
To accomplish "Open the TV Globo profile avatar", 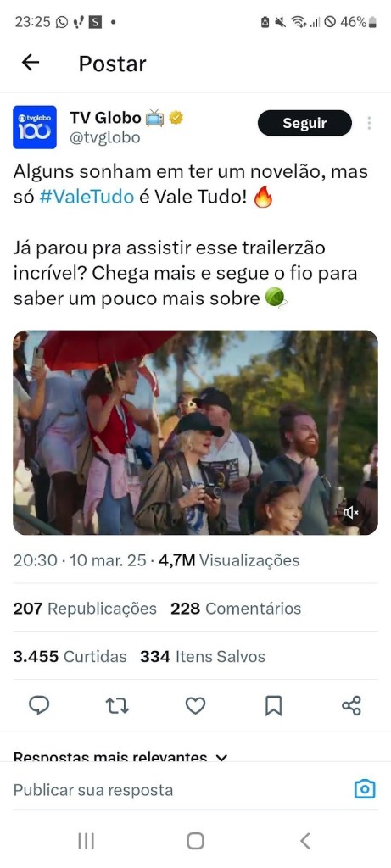I will click(34, 127).
